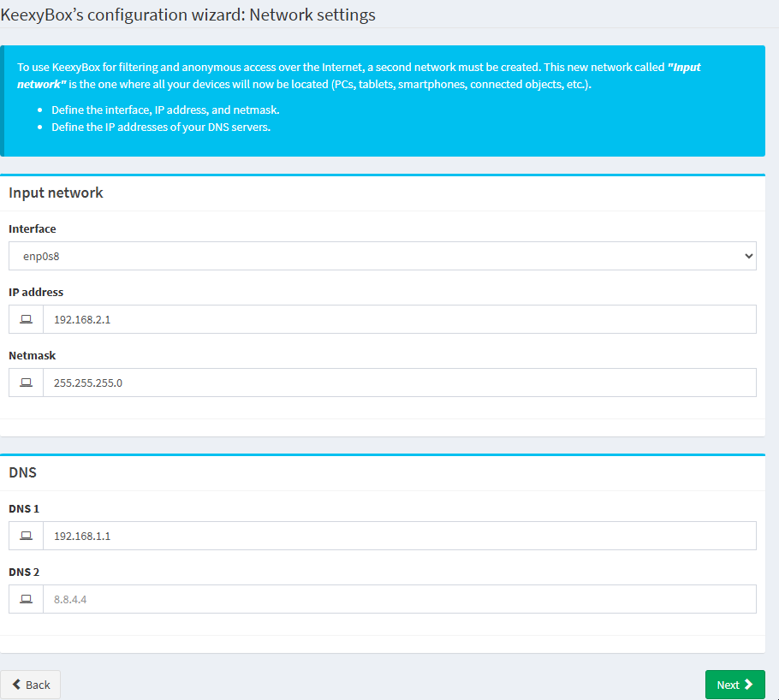
Task: Click the Netmask label
Action: (33, 356)
